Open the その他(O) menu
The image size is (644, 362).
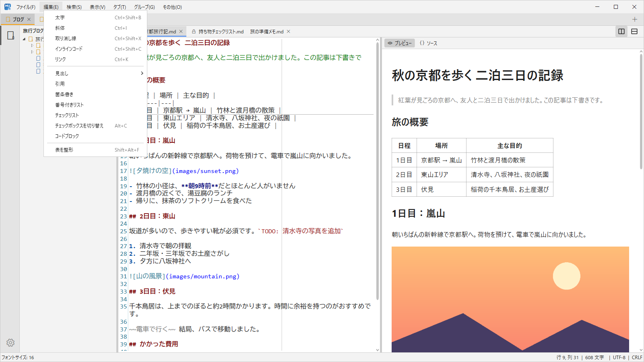point(172,7)
